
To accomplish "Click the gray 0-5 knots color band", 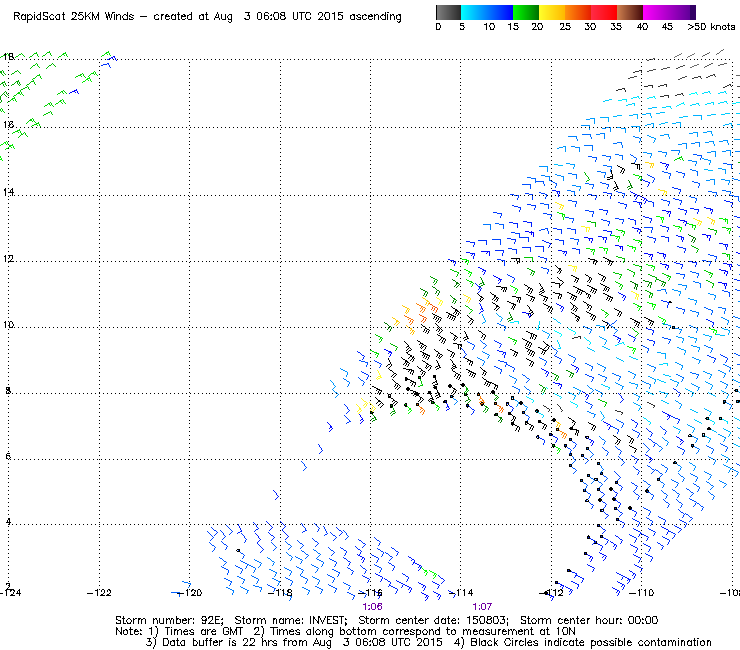I will (x=448, y=12).
